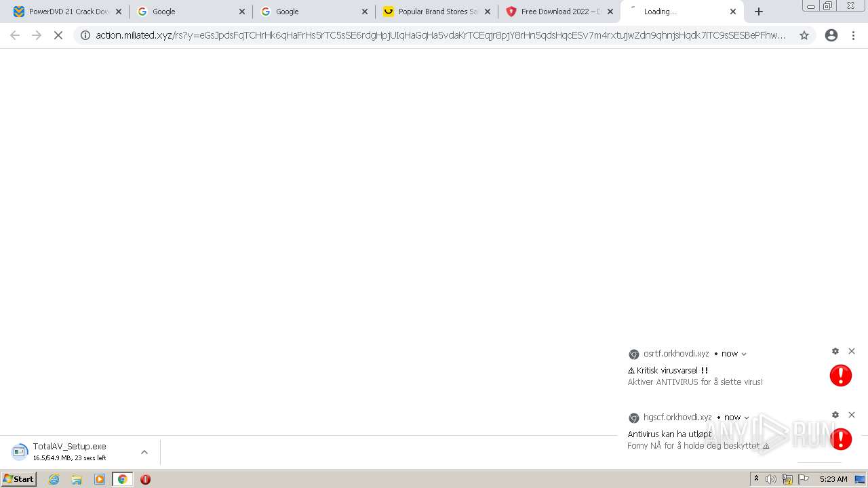Open the clock showing 5:23 AM

[833, 479]
